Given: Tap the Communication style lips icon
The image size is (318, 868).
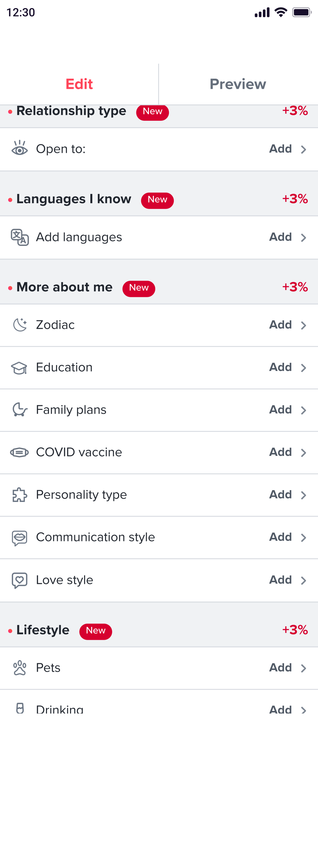Looking at the screenshot, I should pyautogui.click(x=20, y=538).
